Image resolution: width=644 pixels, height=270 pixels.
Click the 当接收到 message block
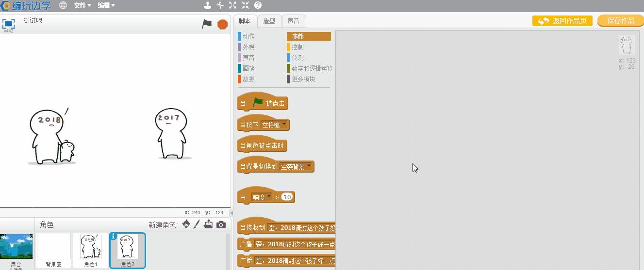coord(286,227)
